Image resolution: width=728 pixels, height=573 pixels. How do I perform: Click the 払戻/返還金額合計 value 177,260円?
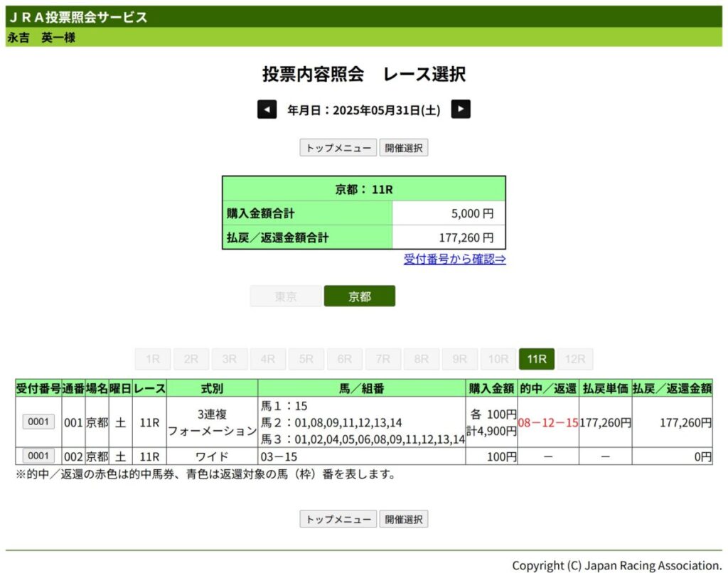tap(466, 237)
